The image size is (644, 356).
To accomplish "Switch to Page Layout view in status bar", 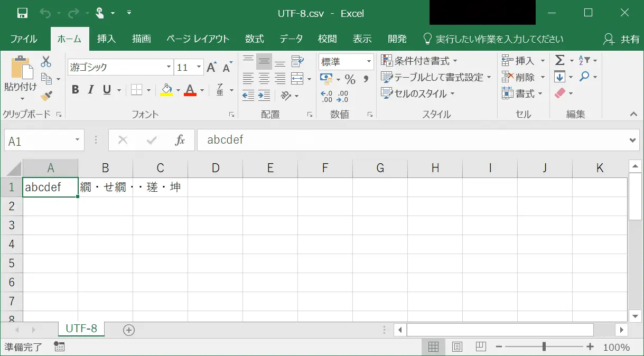I will (457, 347).
